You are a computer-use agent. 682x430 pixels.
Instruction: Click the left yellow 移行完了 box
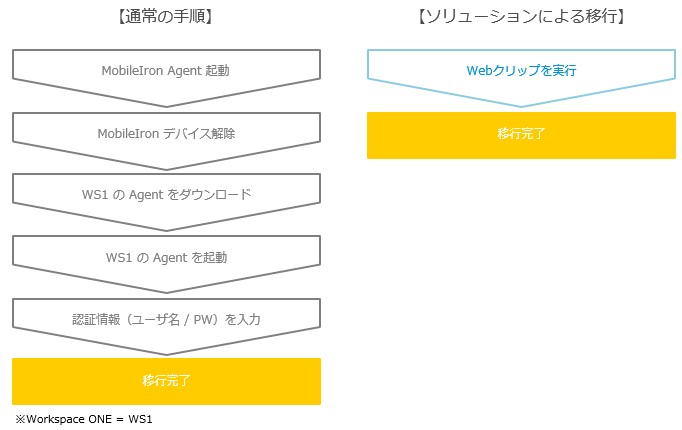click(x=166, y=381)
